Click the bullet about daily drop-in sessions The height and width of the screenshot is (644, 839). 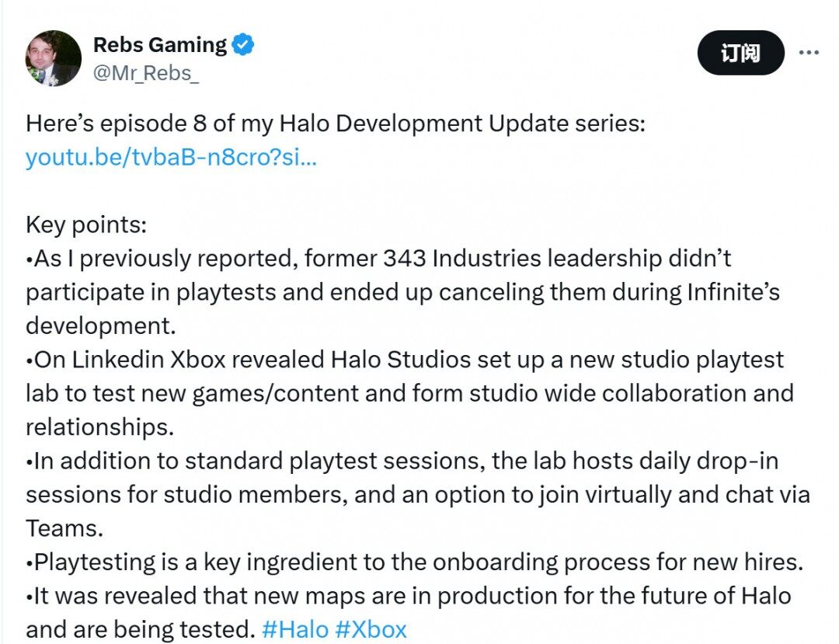coord(417,494)
